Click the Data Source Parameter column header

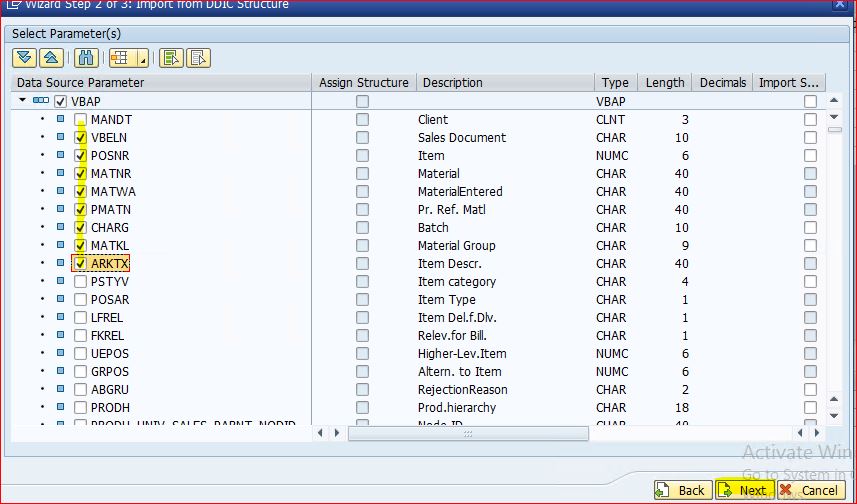tap(80, 83)
